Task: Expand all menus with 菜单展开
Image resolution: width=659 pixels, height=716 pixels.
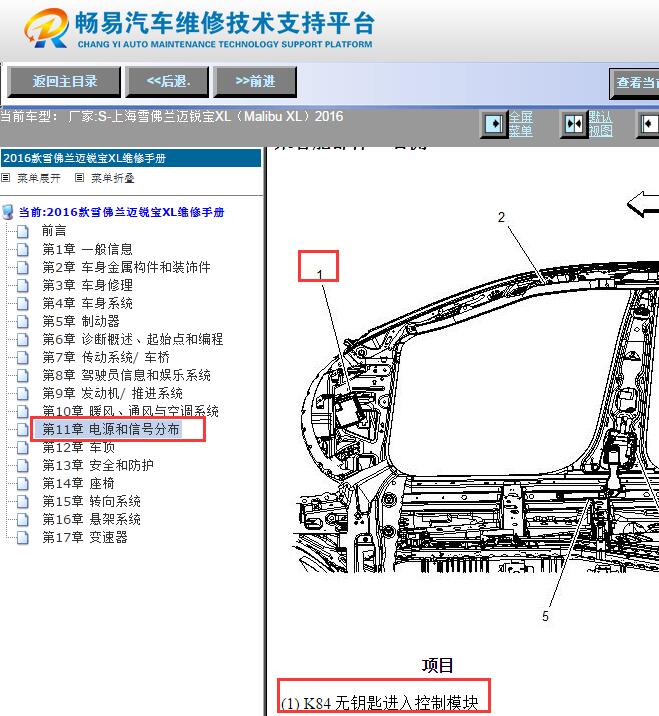Action: (39, 178)
